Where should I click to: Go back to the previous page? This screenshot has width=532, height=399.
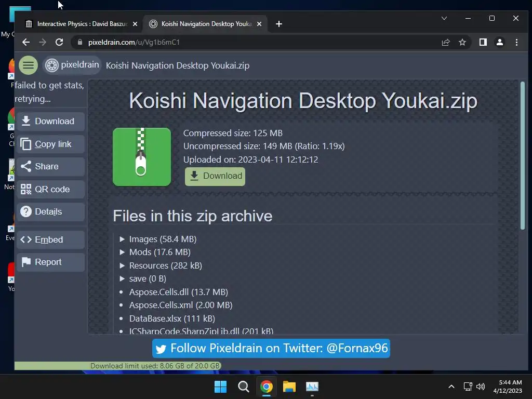(x=26, y=42)
